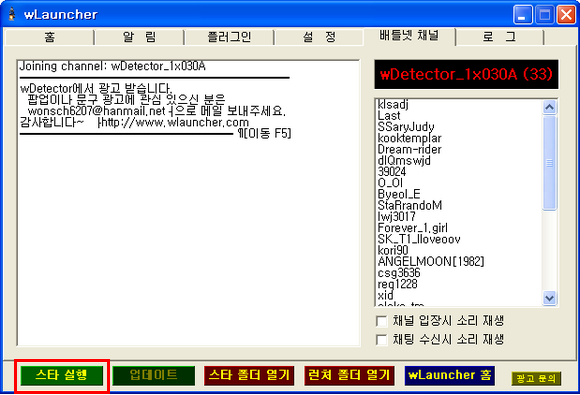The image size is (580, 395).
Task: Select user kooktemplar
Action: (409, 138)
